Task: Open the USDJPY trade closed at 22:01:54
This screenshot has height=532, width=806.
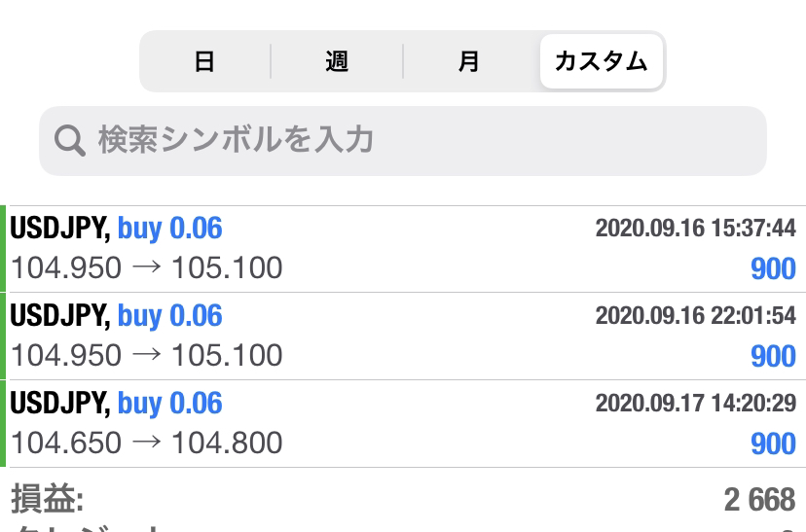Action: pyautogui.click(x=403, y=337)
